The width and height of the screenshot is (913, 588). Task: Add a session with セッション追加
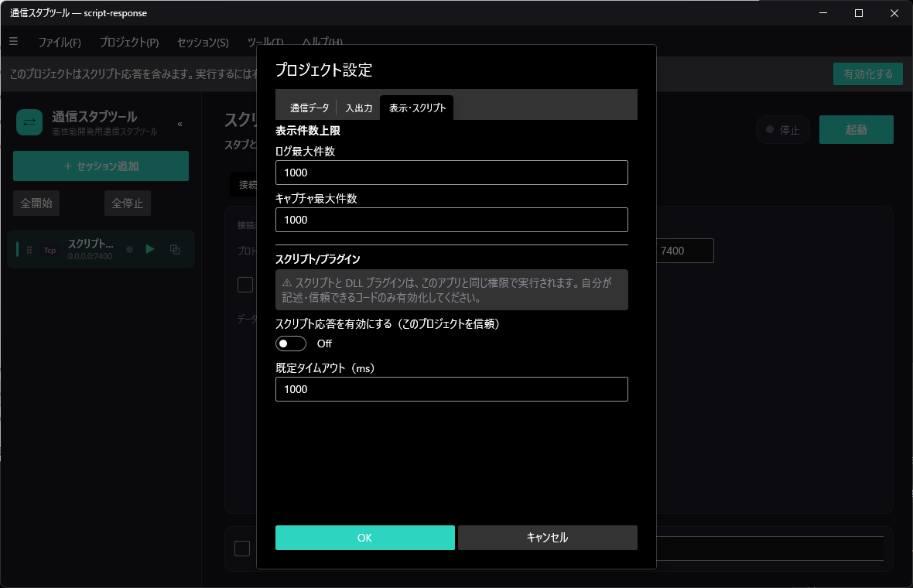pos(101,166)
